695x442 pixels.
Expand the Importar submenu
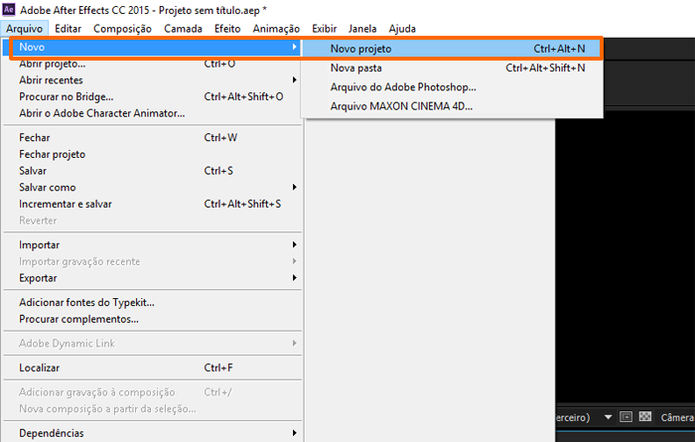click(x=153, y=245)
